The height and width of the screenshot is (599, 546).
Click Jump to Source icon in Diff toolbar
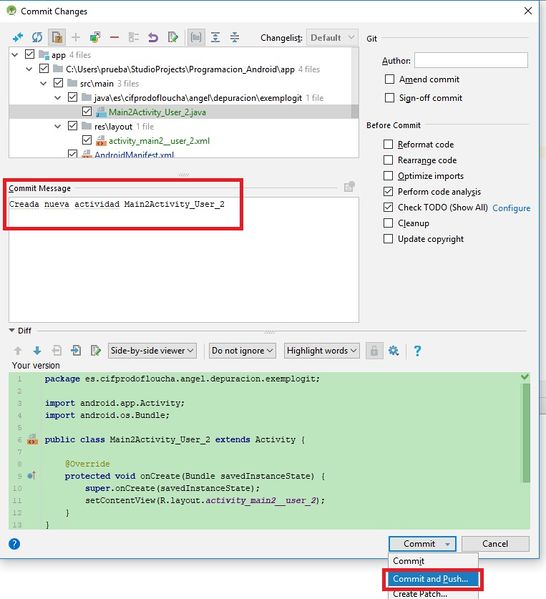(x=96, y=351)
